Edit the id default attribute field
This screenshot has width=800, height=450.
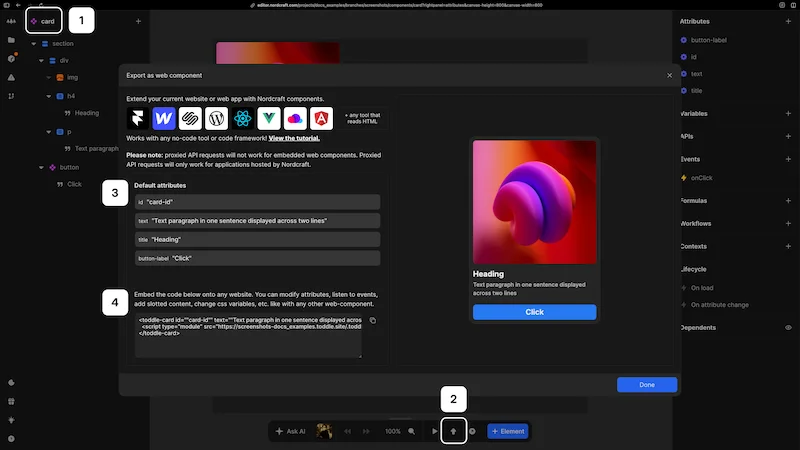point(258,202)
